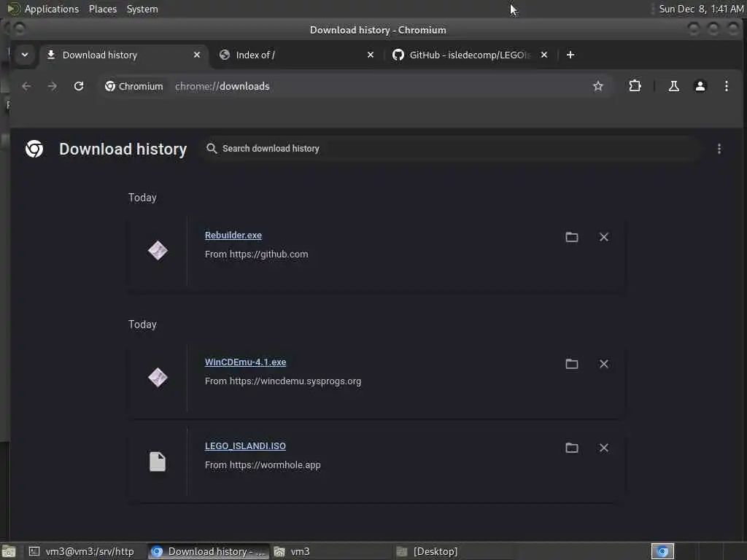Open the Applications menu

coord(52,9)
